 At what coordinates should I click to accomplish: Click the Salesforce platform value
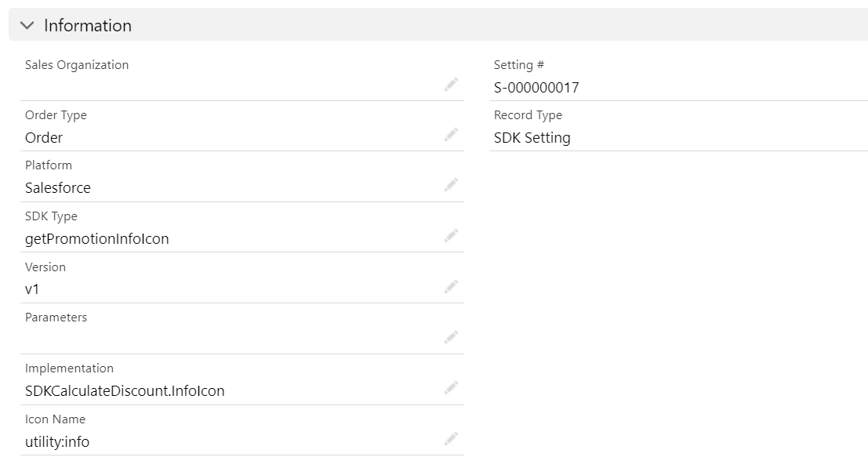[57, 188]
